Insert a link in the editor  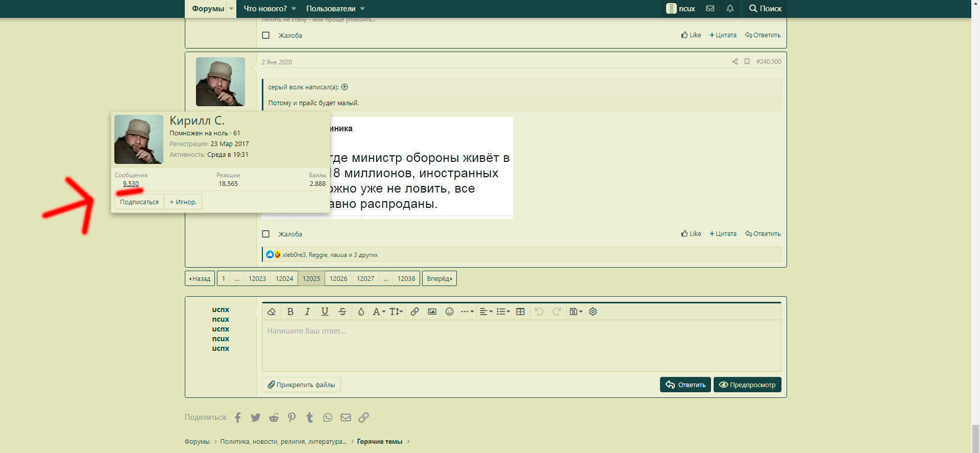tap(415, 312)
